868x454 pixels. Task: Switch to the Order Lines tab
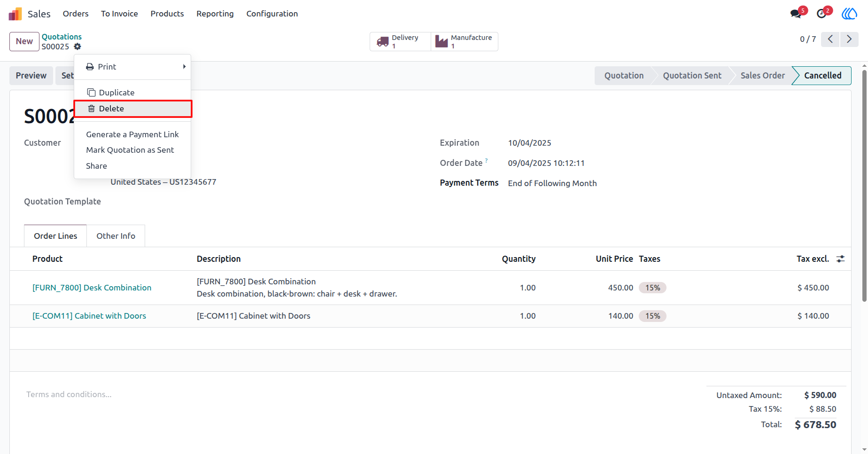click(55, 236)
